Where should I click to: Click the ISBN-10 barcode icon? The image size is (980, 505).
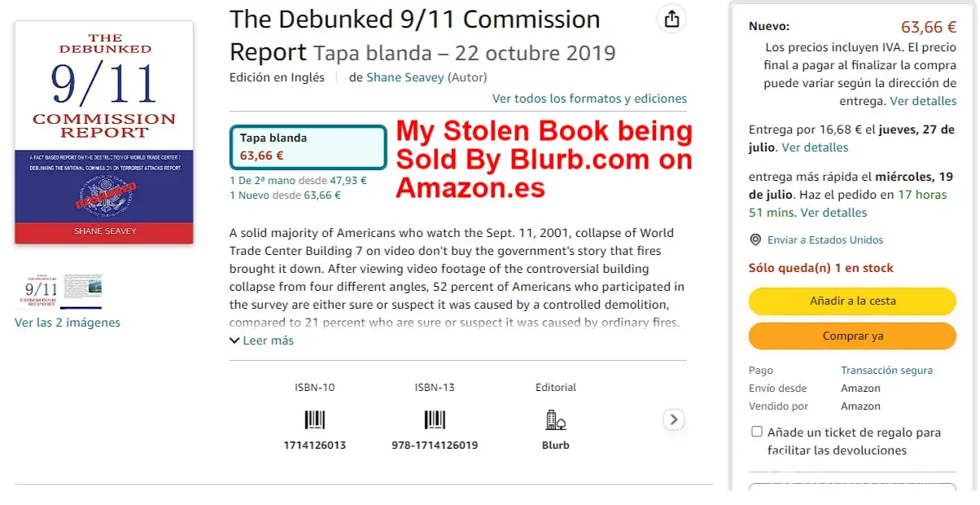coord(314,420)
